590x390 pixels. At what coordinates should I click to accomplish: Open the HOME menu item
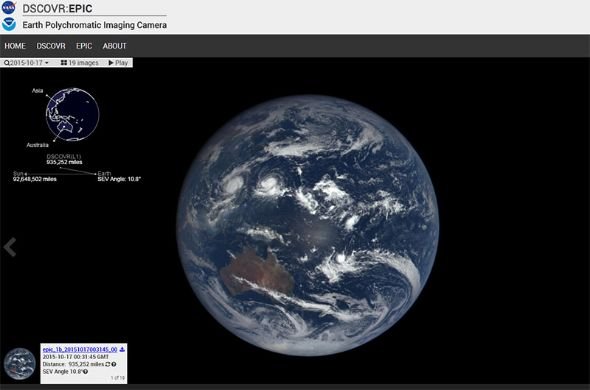15,46
